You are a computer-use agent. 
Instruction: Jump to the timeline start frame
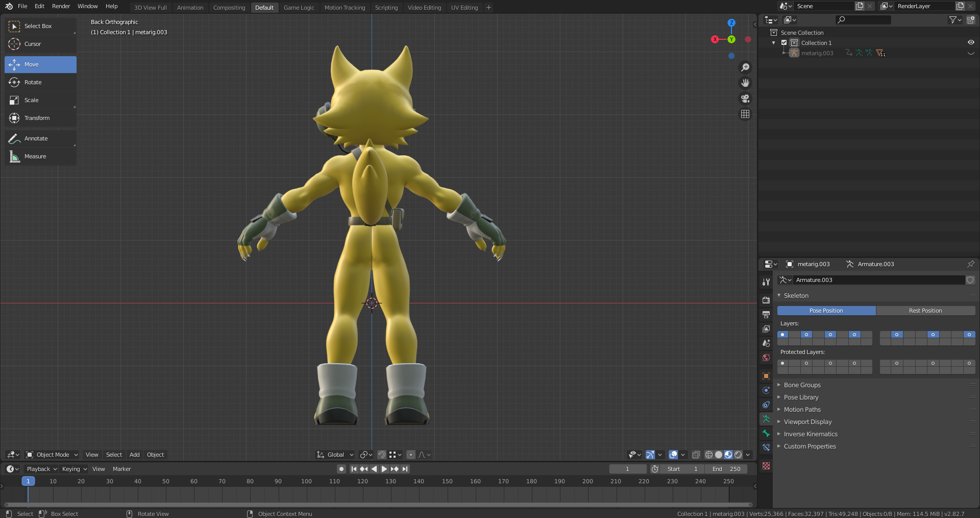pos(354,469)
